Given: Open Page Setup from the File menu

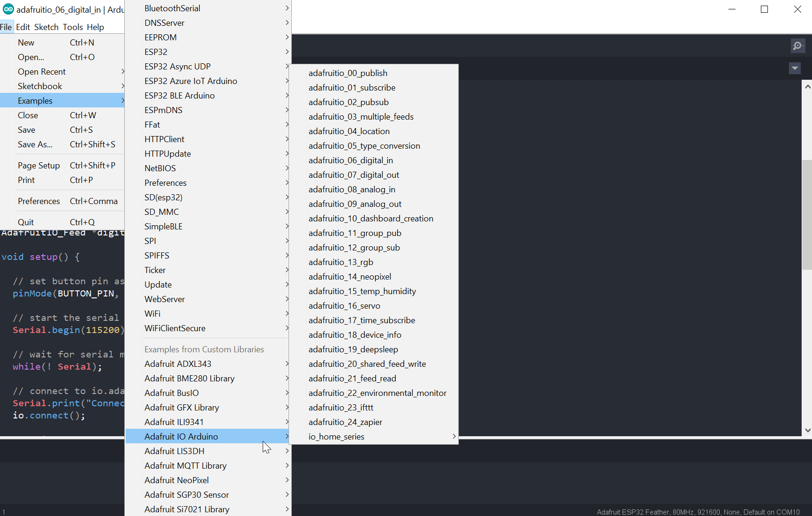Looking at the screenshot, I should (62, 166).
